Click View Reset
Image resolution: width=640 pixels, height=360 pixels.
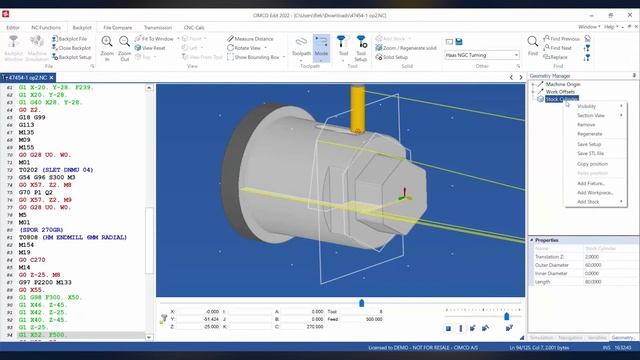point(150,48)
